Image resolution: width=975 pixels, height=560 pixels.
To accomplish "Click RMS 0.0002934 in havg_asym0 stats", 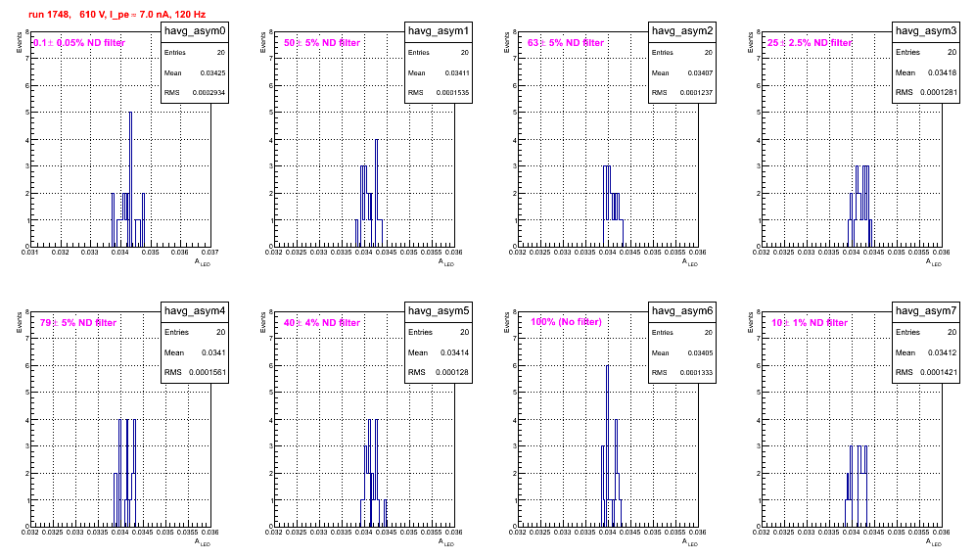I will (195, 93).
